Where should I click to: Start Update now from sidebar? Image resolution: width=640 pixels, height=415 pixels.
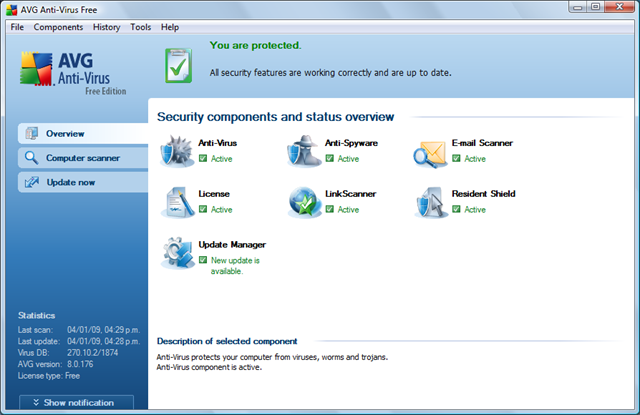(x=83, y=182)
